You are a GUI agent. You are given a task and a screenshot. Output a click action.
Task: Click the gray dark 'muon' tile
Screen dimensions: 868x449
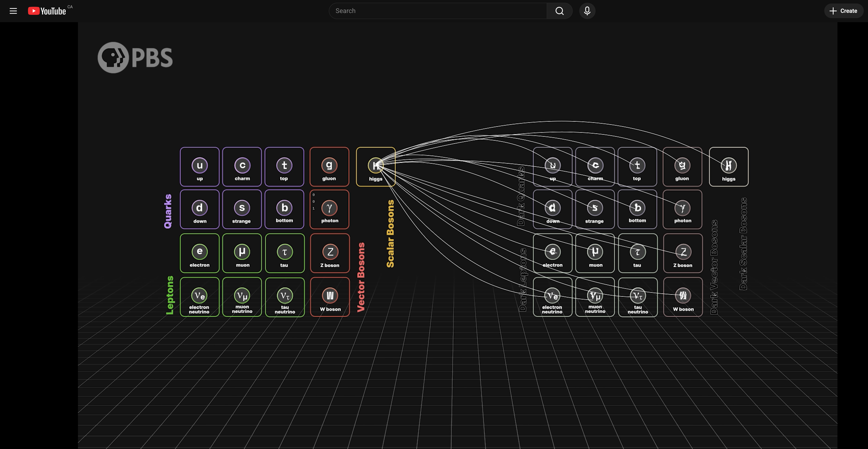coord(595,253)
